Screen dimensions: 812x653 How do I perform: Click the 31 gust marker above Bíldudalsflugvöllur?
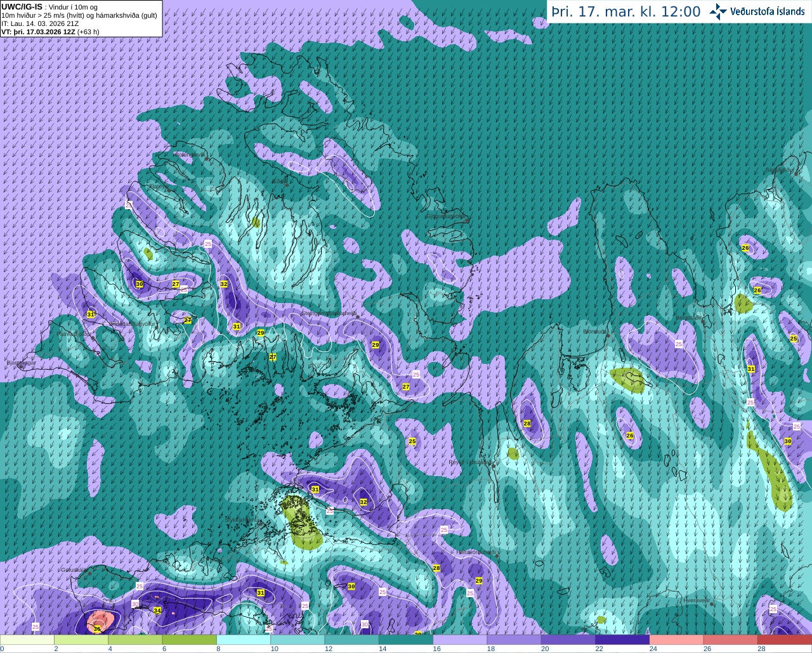(91, 314)
